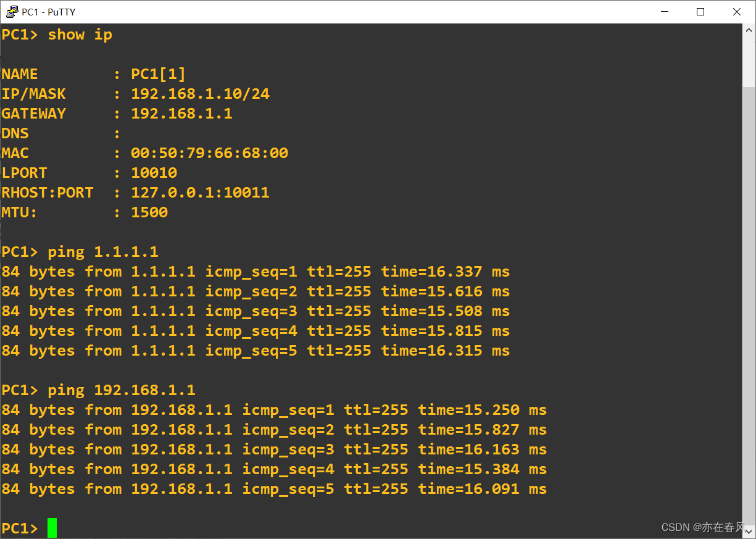This screenshot has height=539, width=756.
Task: Click the green terminal cursor block
Action: coord(52,528)
